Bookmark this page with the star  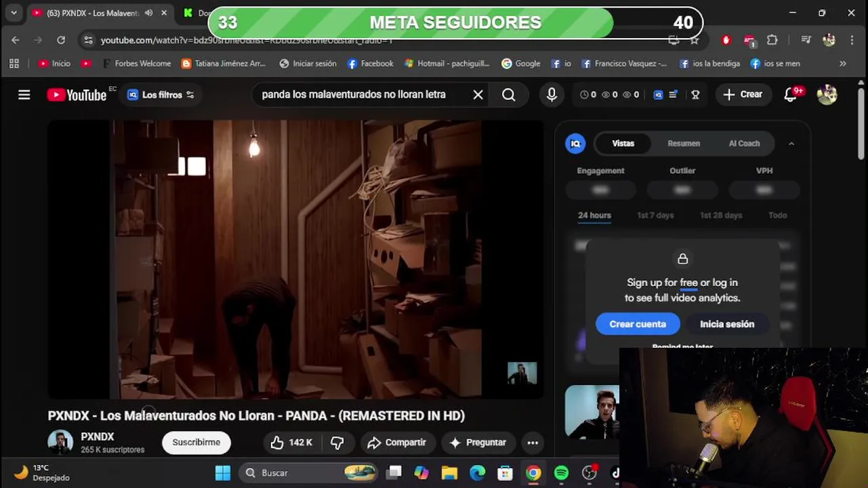click(x=695, y=40)
